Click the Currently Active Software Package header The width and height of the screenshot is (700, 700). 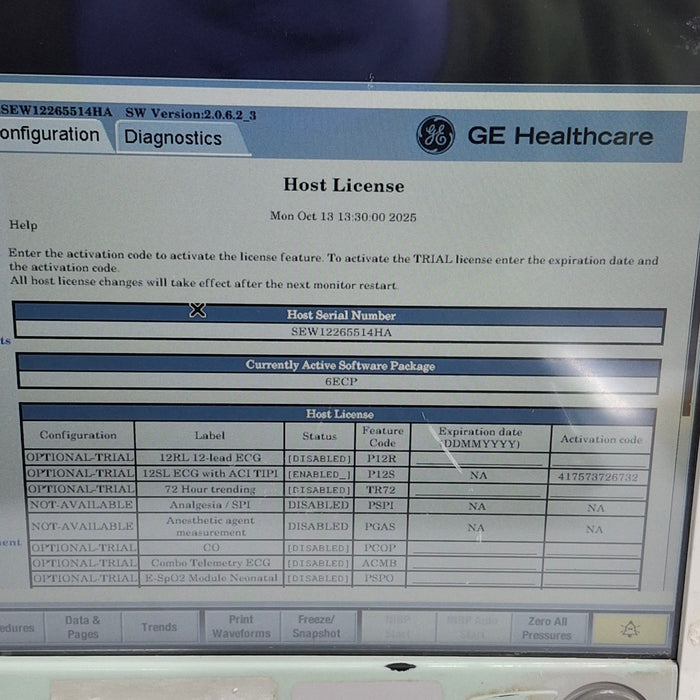(340, 366)
